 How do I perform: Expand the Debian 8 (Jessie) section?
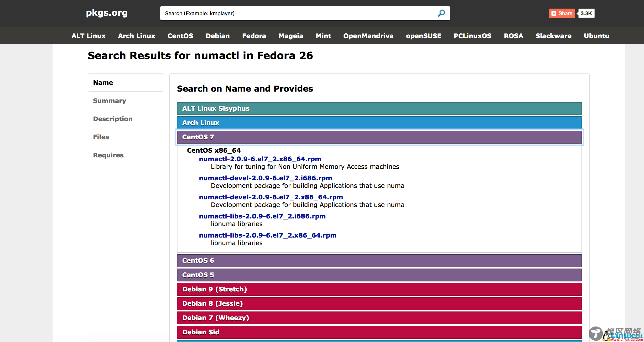[x=379, y=304]
